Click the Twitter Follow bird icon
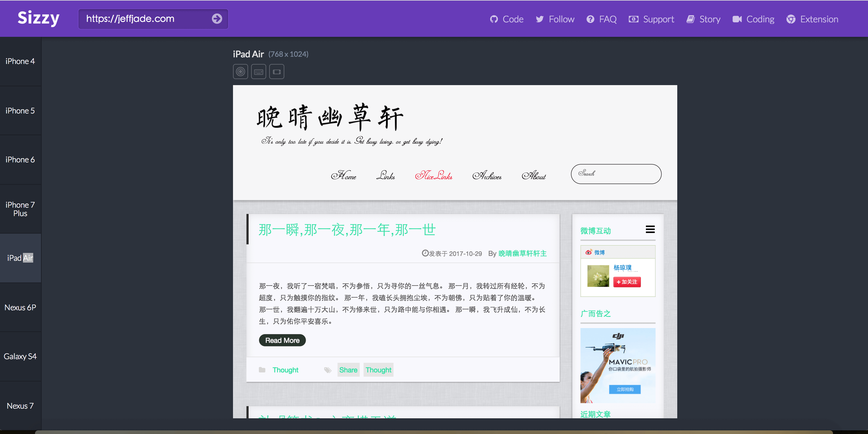Viewport: 868px width, 434px height. 539,19
